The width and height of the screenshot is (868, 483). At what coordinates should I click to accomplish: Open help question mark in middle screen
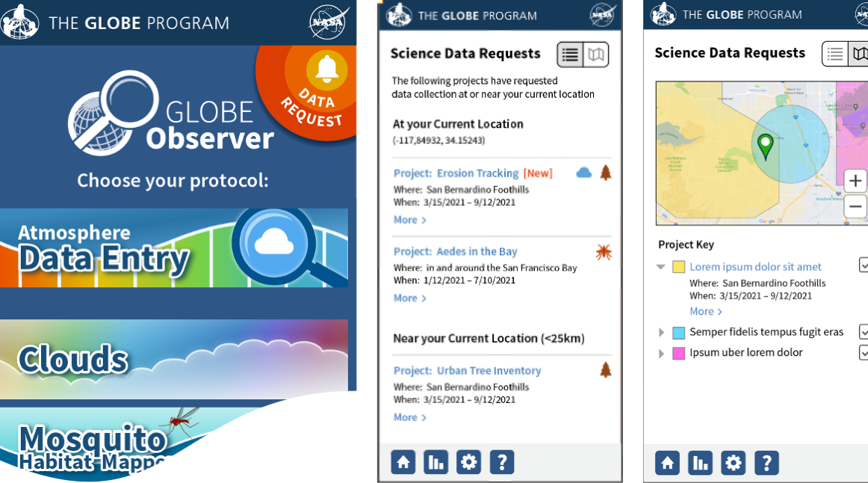[502, 462]
